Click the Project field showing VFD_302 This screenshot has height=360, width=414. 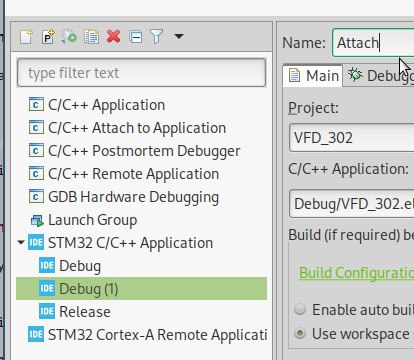click(352, 138)
